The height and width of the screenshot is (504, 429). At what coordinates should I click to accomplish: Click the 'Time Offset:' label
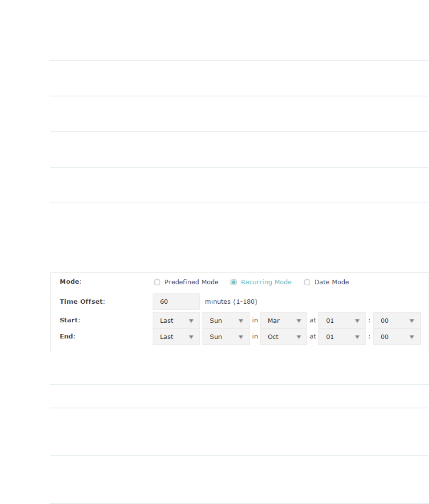click(82, 302)
